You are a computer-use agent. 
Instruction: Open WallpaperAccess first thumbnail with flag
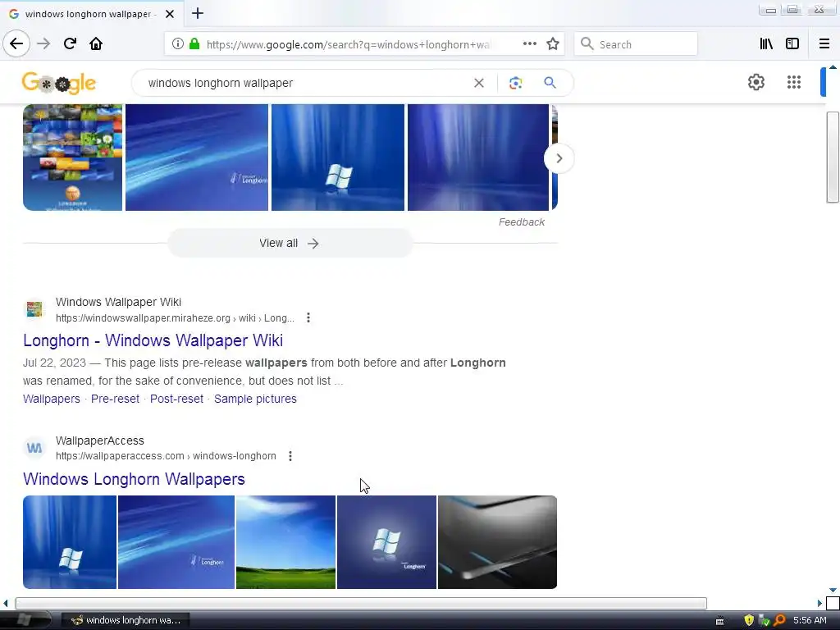pyautogui.click(x=70, y=542)
